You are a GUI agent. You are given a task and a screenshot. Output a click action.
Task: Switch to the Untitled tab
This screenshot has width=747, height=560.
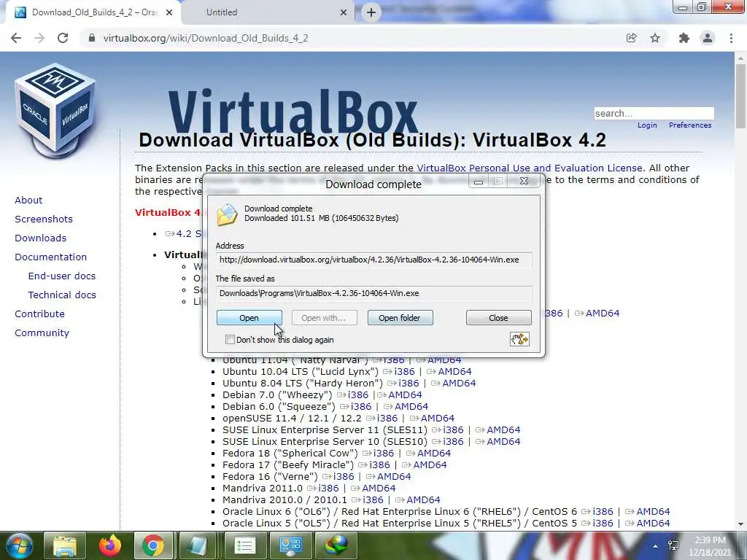point(267,12)
